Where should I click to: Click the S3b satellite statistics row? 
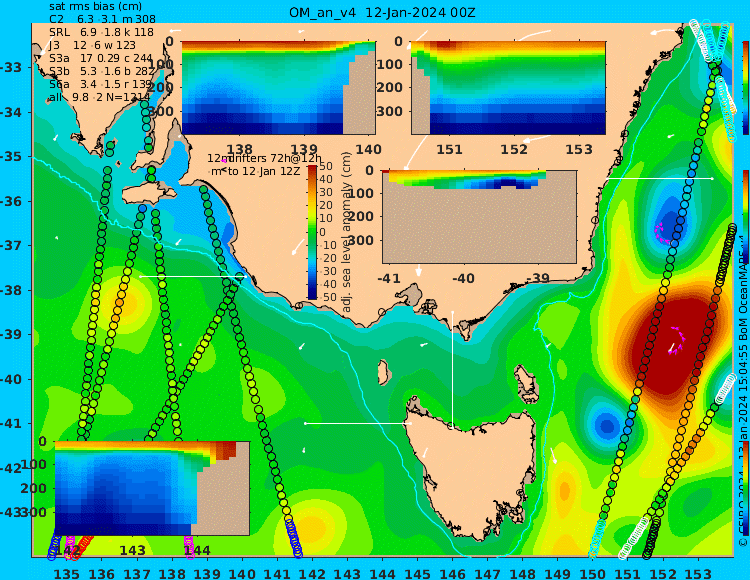tap(102, 72)
